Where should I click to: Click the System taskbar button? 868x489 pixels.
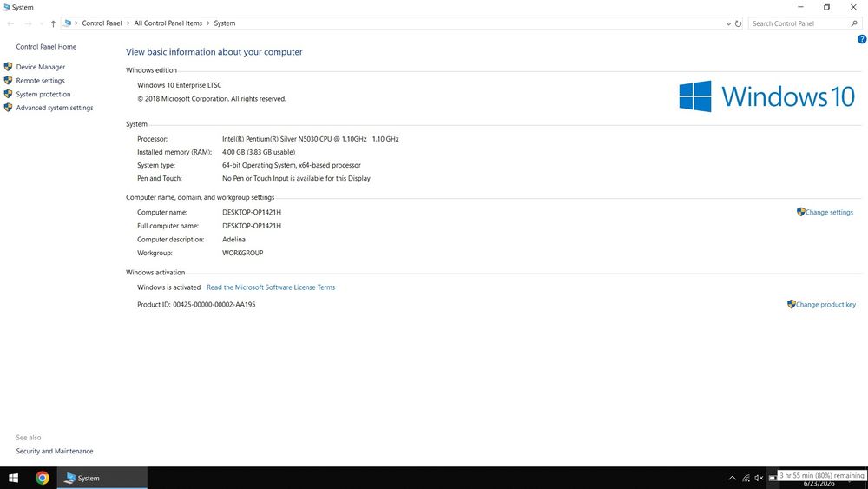(x=102, y=478)
